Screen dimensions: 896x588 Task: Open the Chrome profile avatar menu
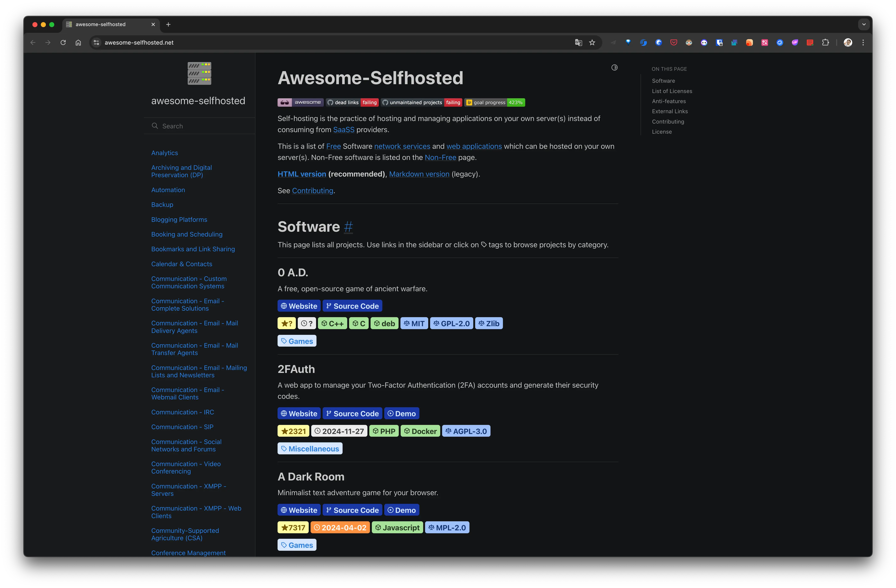[848, 43]
